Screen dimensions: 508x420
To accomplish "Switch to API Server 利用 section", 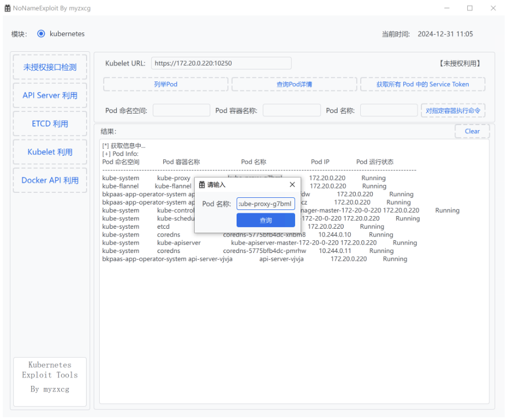I will point(50,95).
